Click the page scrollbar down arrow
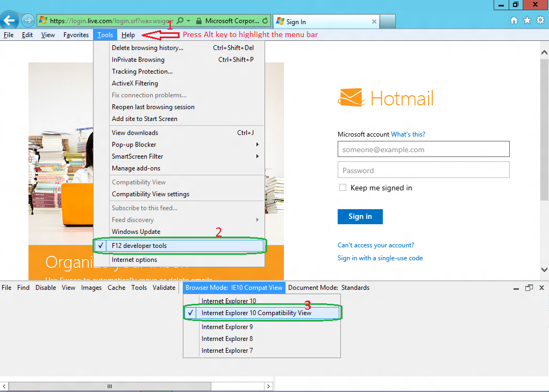This screenshot has width=549, height=392. [544, 269]
